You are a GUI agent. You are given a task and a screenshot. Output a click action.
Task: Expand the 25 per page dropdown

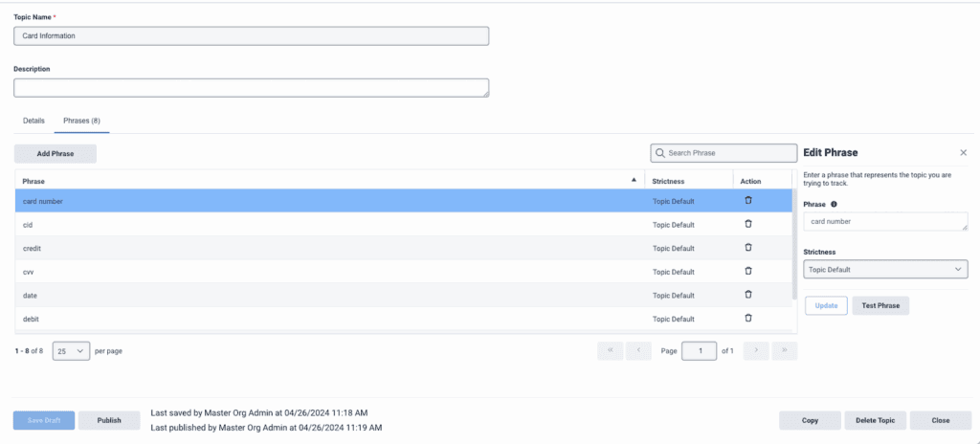pyautogui.click(x=72, y=351)
